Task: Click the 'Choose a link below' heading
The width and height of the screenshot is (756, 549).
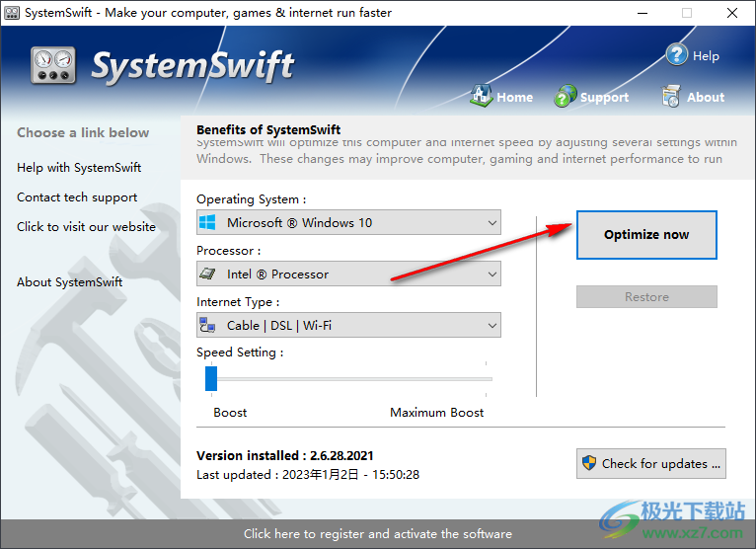Action: click(83, 132)
